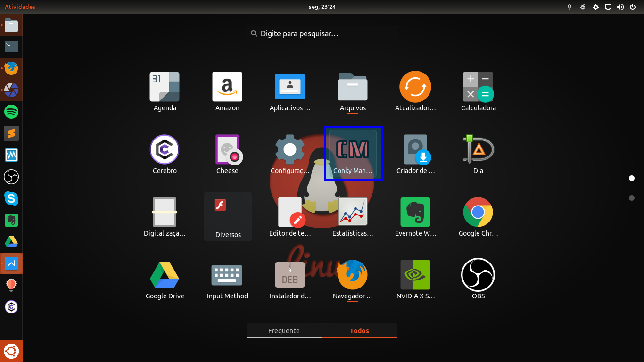Screen dimensions: 644x362
Task: Click the lightbulb app in the dock
Action: coord(11,285)
